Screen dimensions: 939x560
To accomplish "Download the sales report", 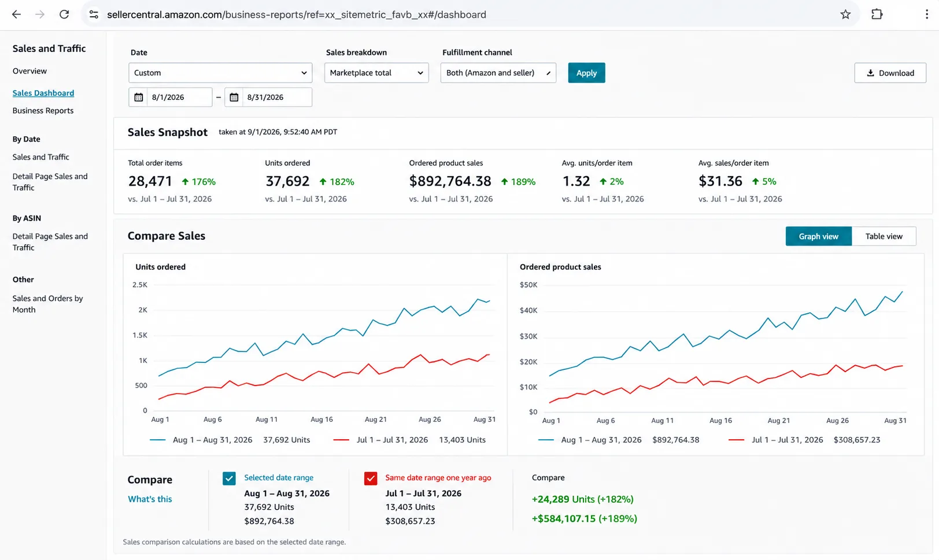I will click(x=890, y=73).
